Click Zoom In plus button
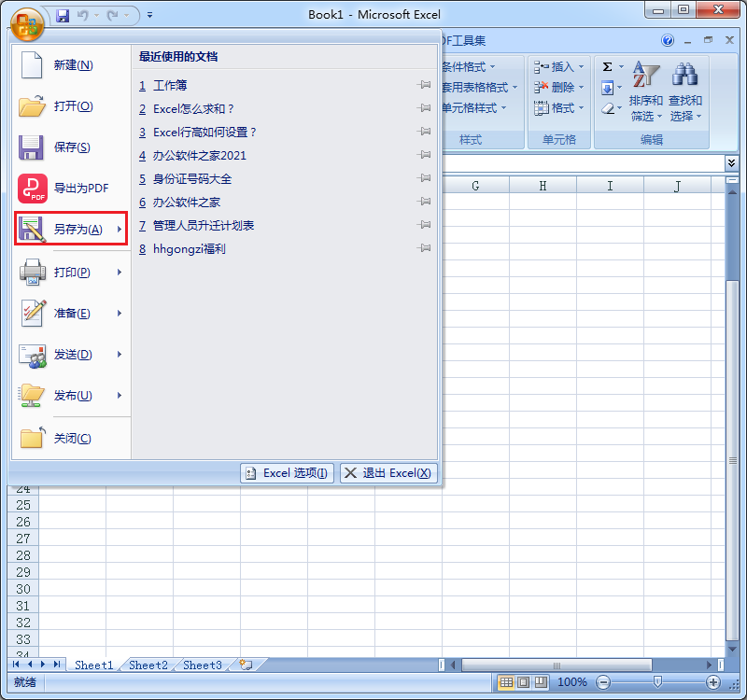747x700 pixels. 713,683
